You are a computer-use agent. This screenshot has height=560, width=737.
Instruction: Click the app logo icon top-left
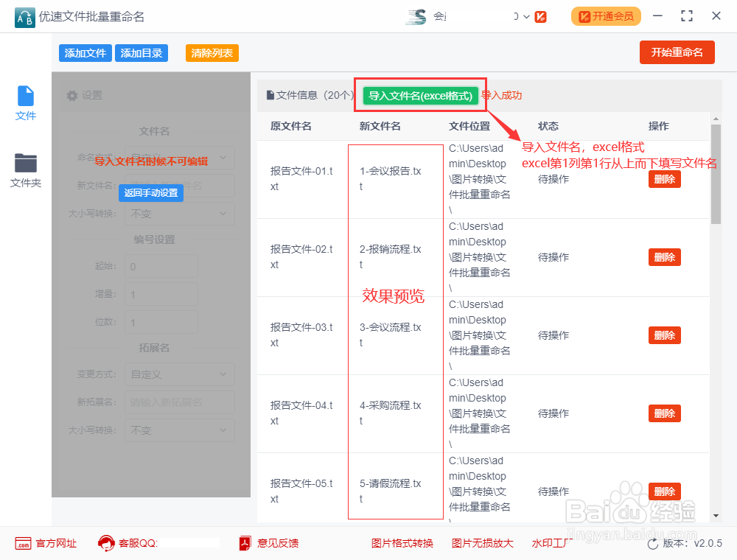pos(23,15)
